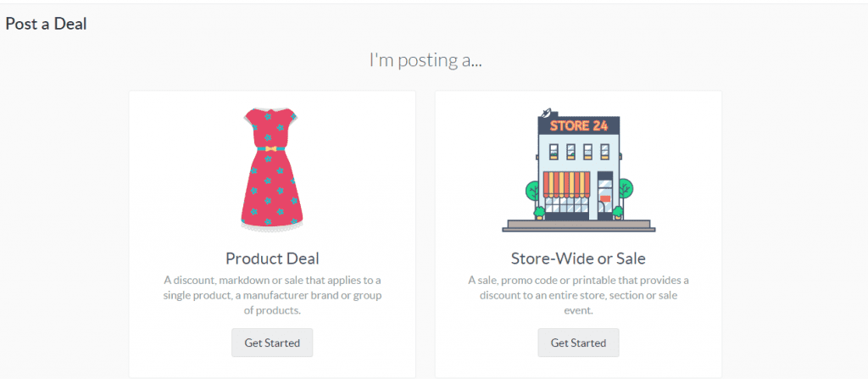Screen dimensions: 868x379
Task: Click the pink dress illustration
Action: pyautogui.click(x=272, y=170)
